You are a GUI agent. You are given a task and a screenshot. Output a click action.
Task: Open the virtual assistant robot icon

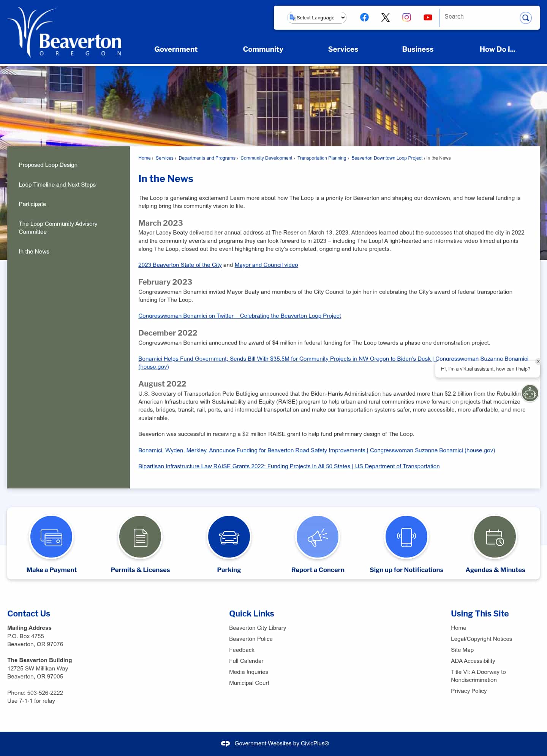[530, 393]
